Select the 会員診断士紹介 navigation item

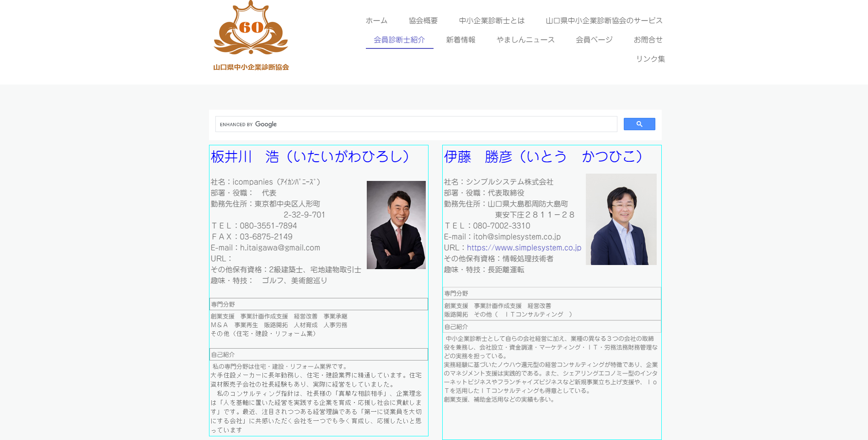coord(399,39)
